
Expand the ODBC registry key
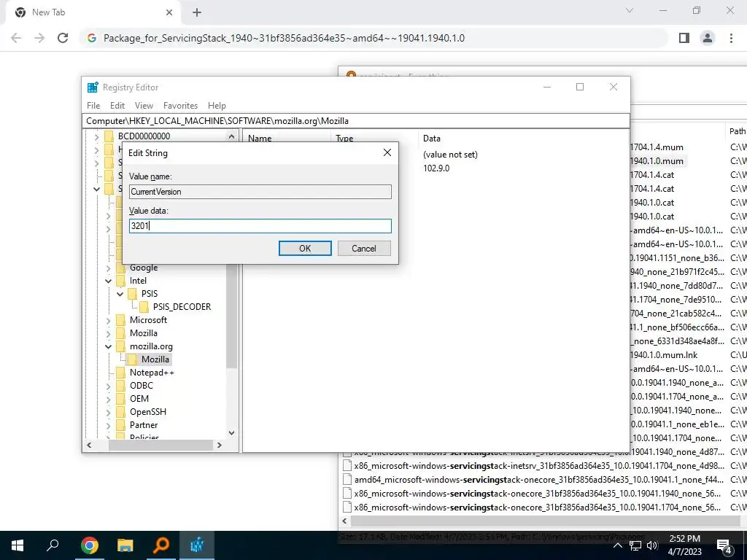[x=109, y=386]
